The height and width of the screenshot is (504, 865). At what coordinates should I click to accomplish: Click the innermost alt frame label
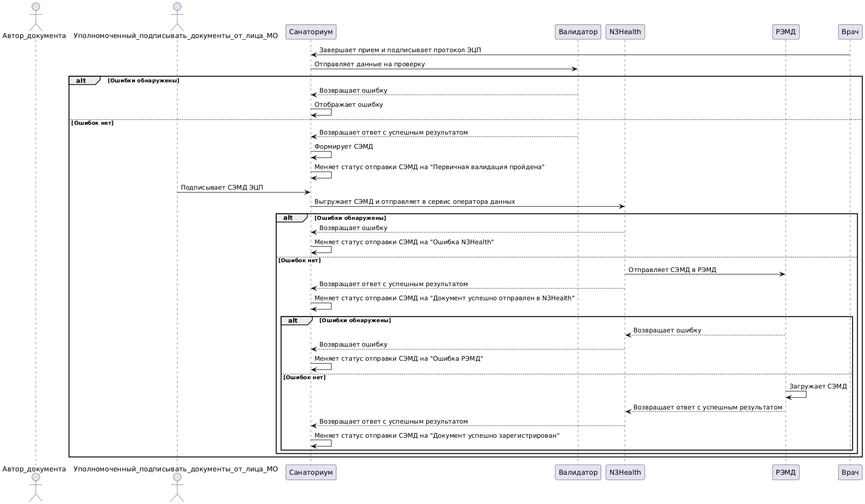click(x=293, y=321)
